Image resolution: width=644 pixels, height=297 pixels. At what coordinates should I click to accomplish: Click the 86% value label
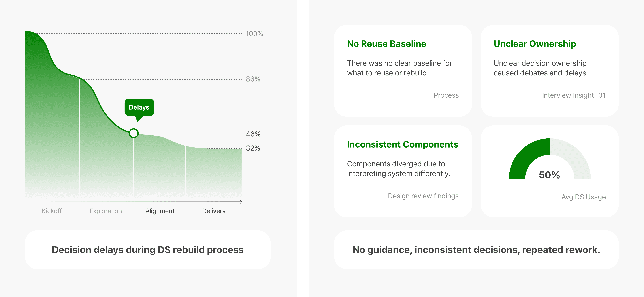(x=253, y=79)
